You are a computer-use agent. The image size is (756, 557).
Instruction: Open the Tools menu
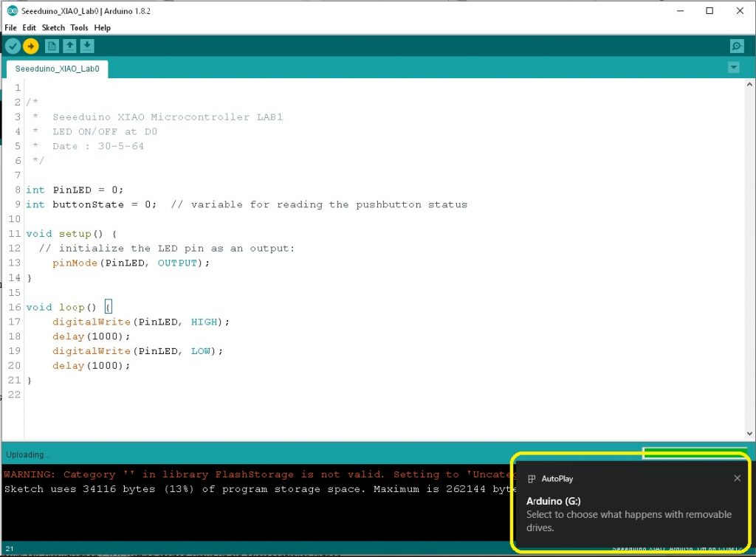pyautogui.click(x=79, y=27)
